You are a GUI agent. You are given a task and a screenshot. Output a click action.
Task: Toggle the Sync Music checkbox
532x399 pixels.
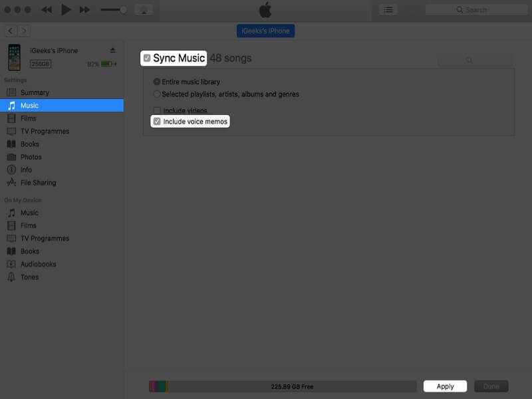147,58
